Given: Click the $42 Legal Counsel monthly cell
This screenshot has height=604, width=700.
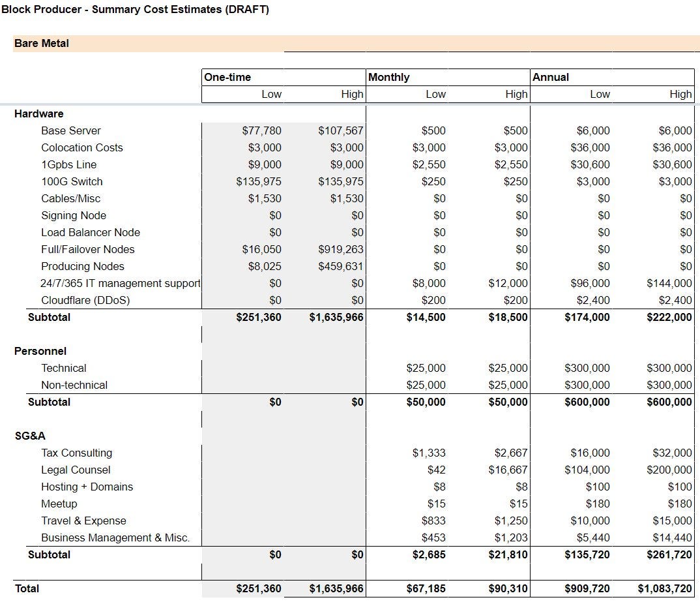Looking at the screenshot, I should pyautogui.click(x=436, y=470).
